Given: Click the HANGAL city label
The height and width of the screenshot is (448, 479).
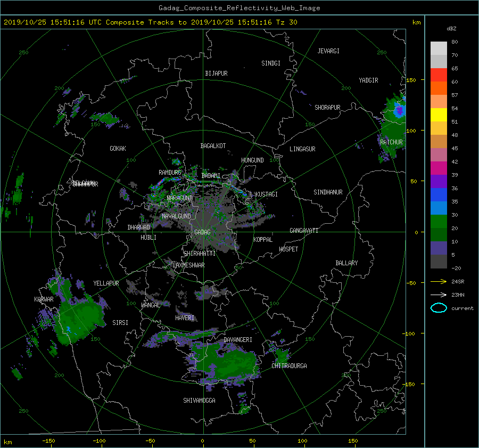Looking at the screenshot, I should click(x=151, y=305).
